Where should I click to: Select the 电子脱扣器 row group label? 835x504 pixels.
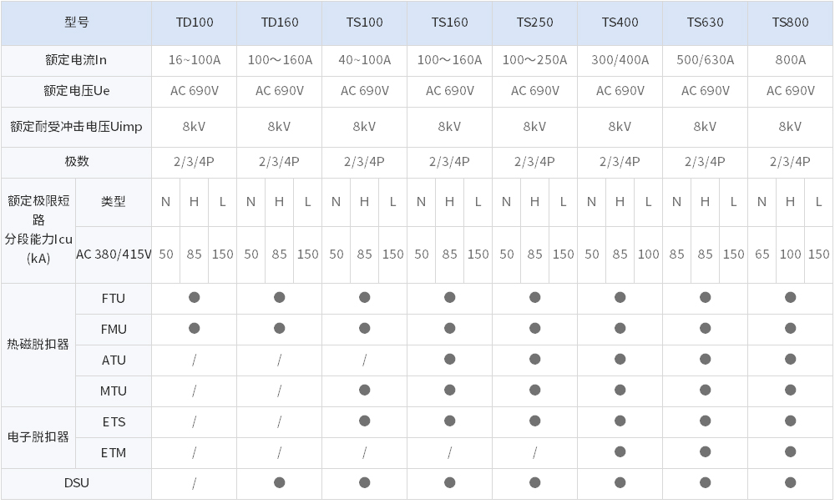coord(38,436)
